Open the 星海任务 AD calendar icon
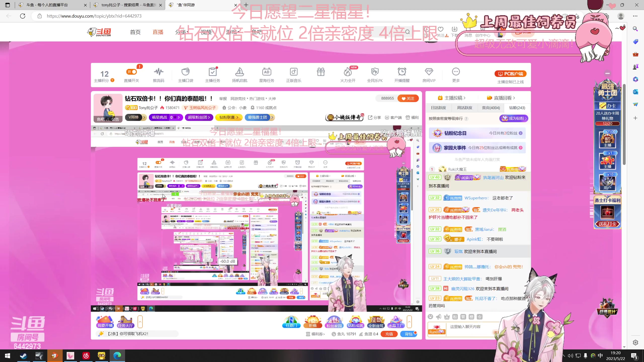The height and width of the screenshot is (362, 644). [267, 75]
